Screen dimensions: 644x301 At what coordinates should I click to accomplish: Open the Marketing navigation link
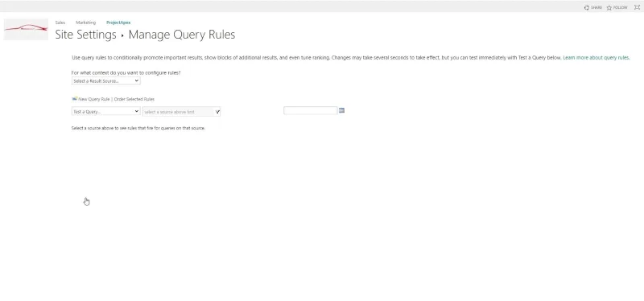(86, 23)
